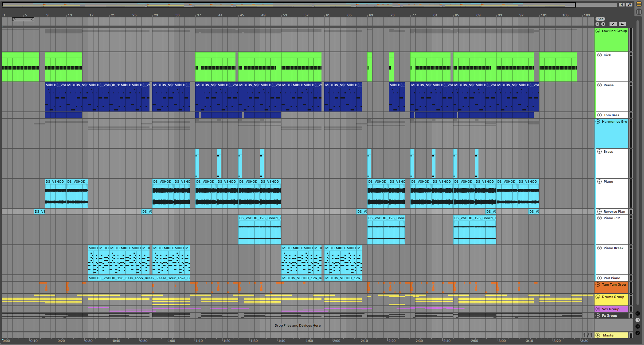
Task: Expand the Master track
Action: tap(598, 335)
